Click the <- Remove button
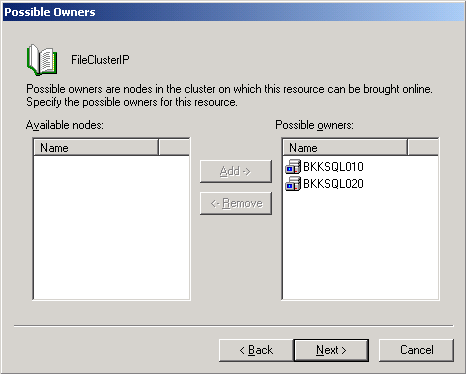The image size is (466, 374). pos(236,203)
